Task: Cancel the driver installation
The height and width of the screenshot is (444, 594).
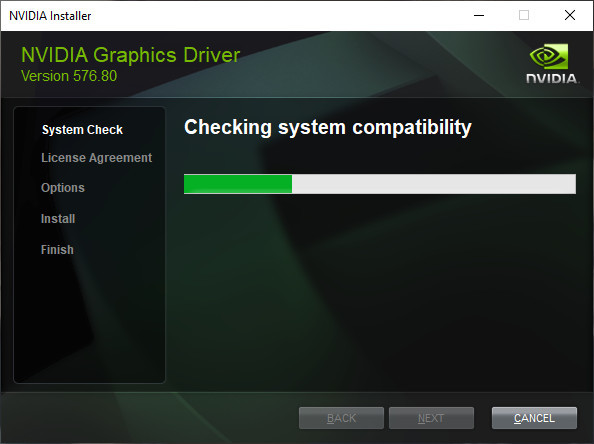Action: point(534,418)
